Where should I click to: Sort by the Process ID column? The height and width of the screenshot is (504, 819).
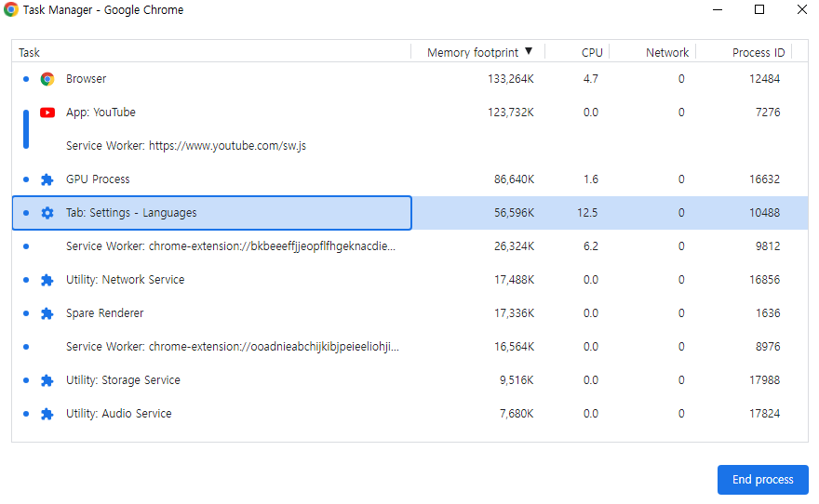point(759,53)
